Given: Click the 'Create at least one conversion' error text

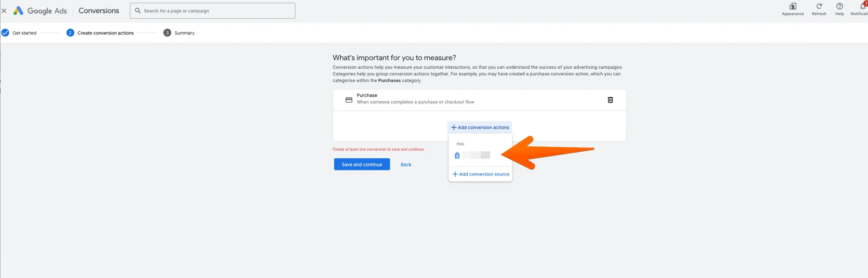Looking at the screenshot, I should 378,149.
